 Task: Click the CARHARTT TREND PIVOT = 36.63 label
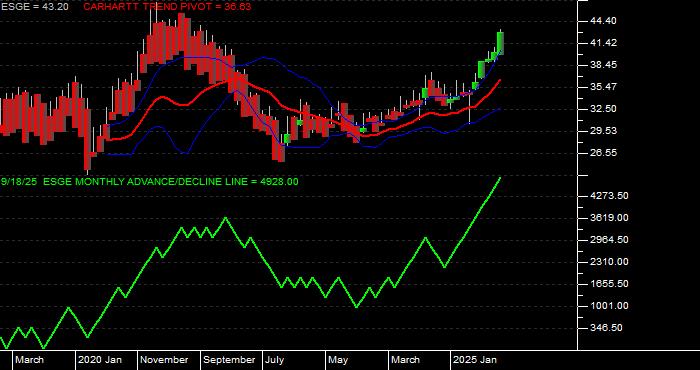pos(167,7)
